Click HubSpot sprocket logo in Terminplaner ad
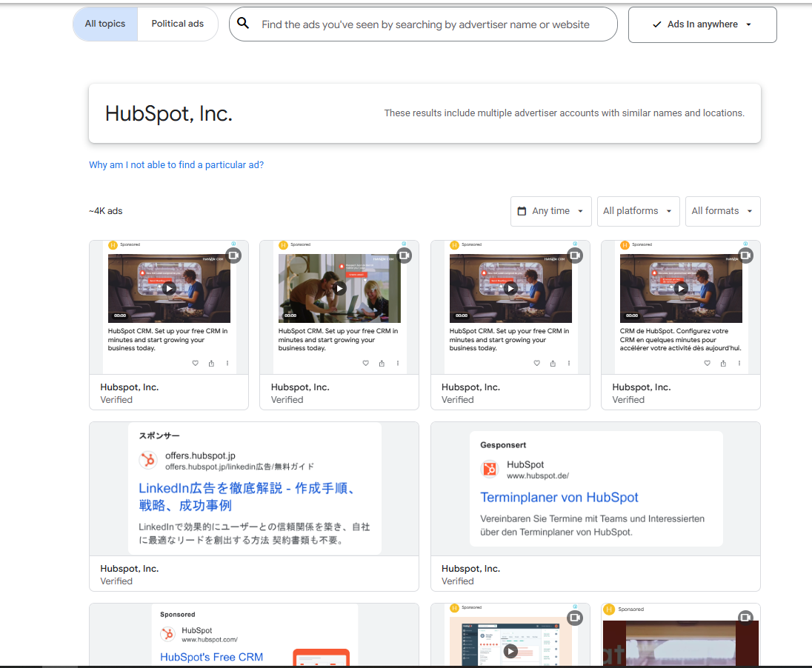This screenshot has height=668, width=812. point(489,469)
